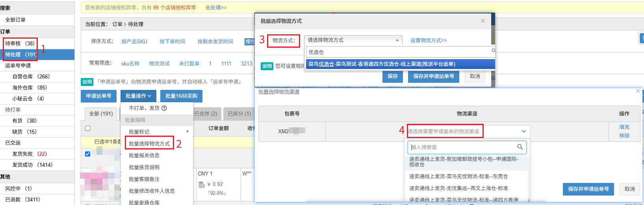Open the 请选择需要申请面单的物流渠道 dropdown

point(468,131)
